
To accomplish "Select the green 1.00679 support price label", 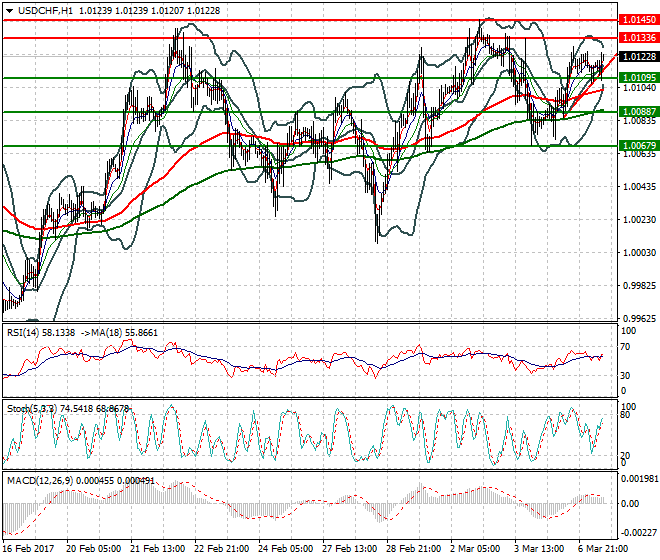I will [637, 145].
